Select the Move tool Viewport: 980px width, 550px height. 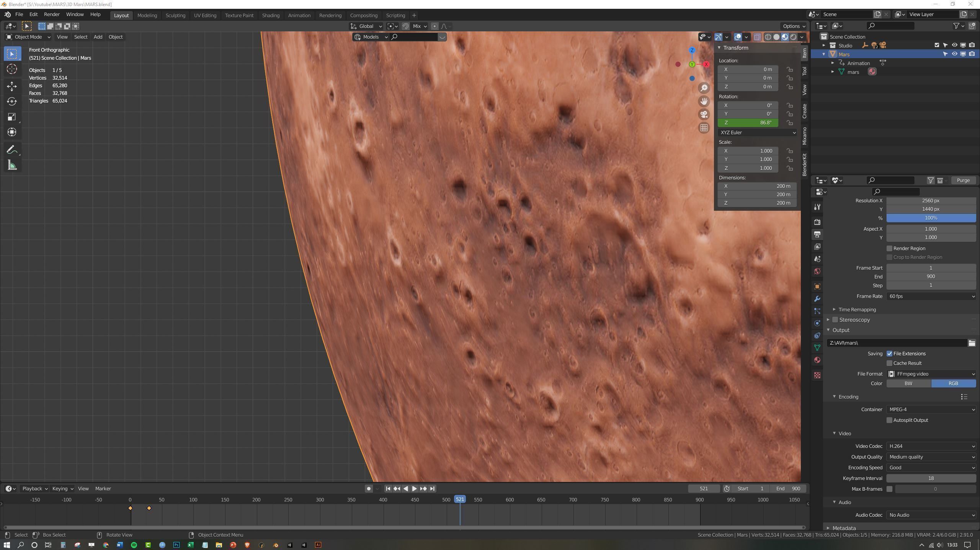(x=12, y=86)
